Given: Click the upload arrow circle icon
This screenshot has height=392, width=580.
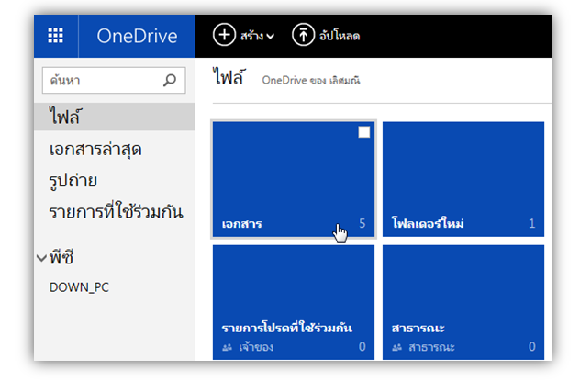Looking at the screenshot, I should (x=303, y=35).
